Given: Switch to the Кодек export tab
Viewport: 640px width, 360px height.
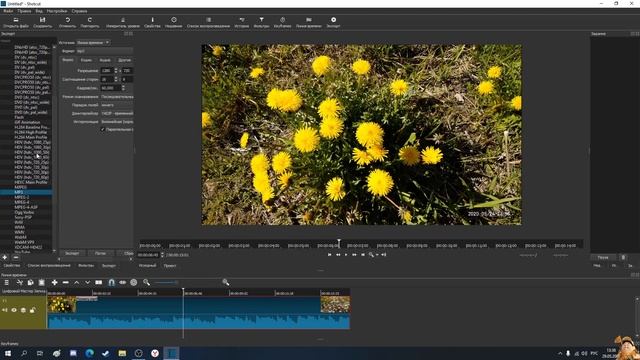Looking at the screenshot, I should pos(86,60).
